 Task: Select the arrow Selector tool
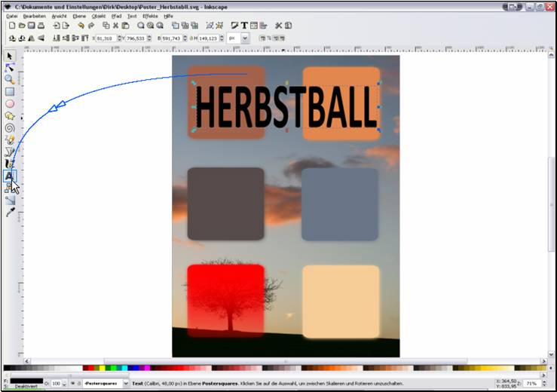point(10,56)
